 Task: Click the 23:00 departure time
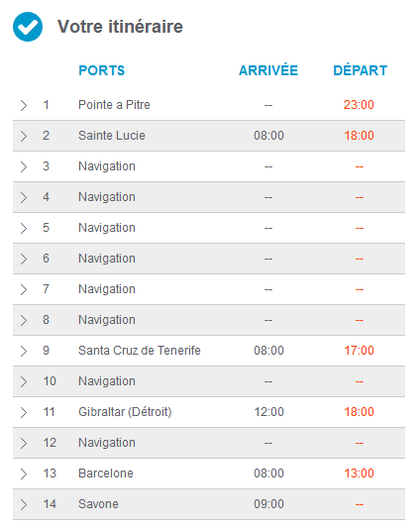pos(359,105)
